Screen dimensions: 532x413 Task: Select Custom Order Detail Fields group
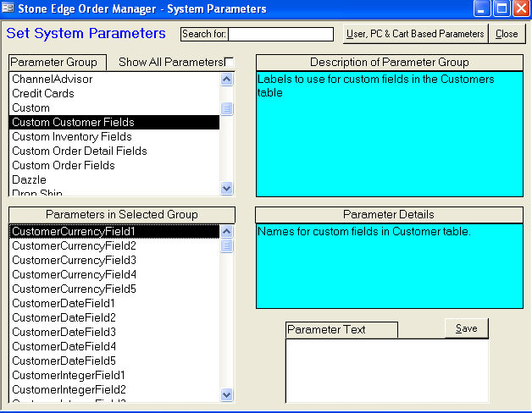tap(114, 151)
